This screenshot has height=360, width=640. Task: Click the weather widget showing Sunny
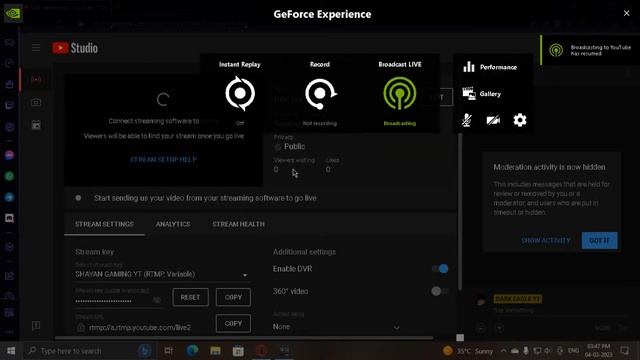coord(468,351)
